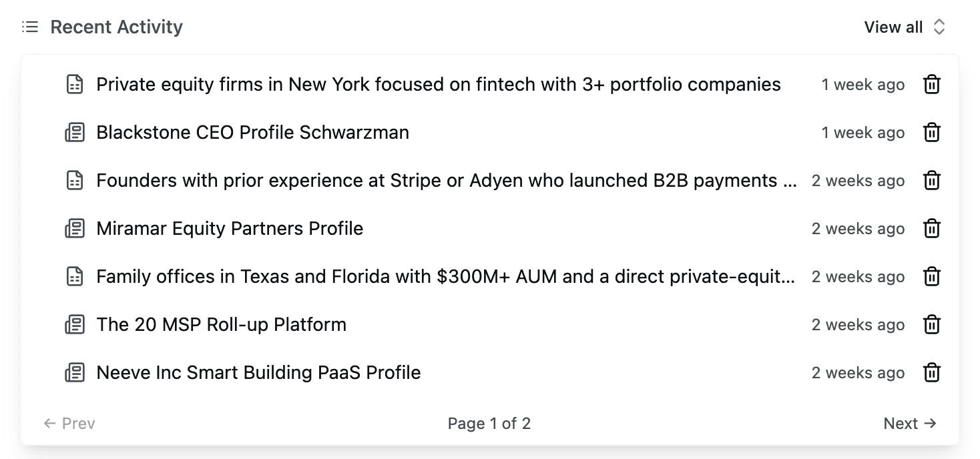Click the Prev pagination control
The height and width of the screenshot is (459, 980).
click(69, 423)
